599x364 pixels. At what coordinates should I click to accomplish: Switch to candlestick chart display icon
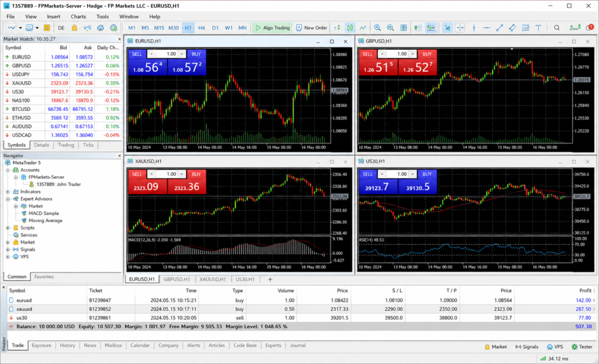350,28
